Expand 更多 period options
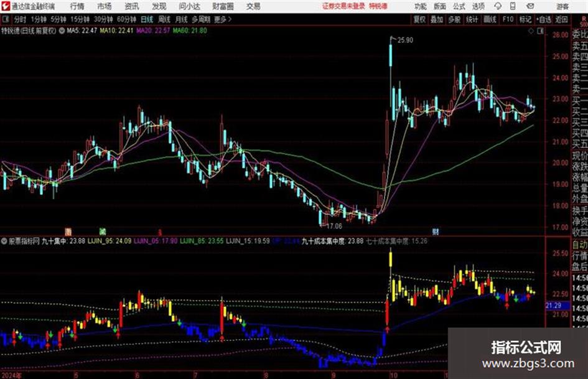 pos(222,19)
